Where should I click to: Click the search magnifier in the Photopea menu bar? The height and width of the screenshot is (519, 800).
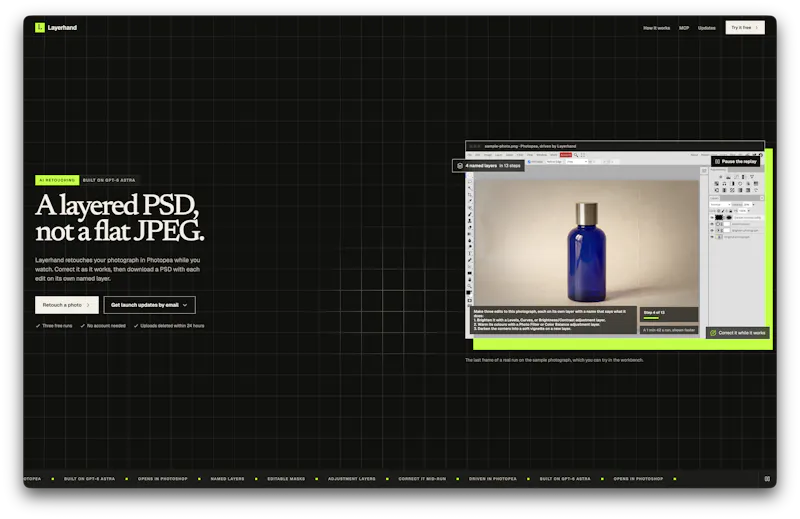pos(576,155)
